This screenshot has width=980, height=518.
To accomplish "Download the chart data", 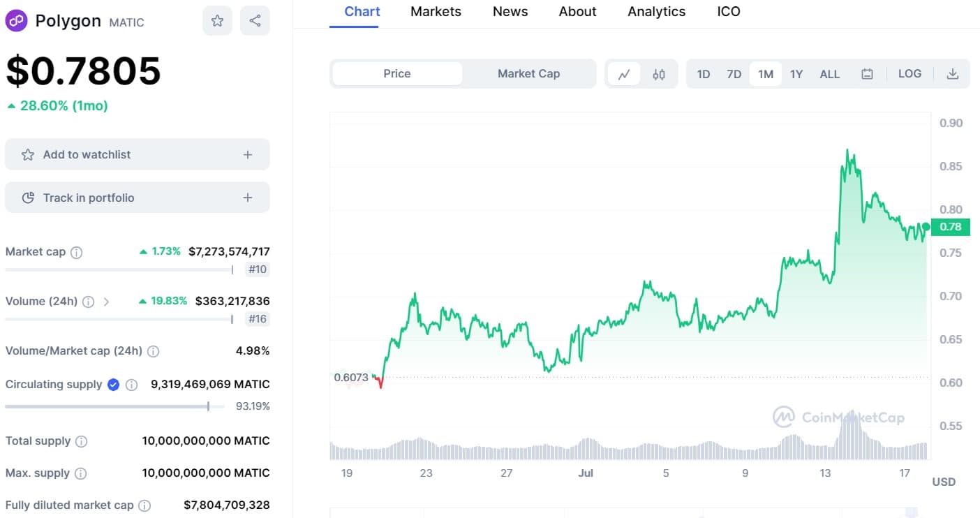I will [952, 74].
